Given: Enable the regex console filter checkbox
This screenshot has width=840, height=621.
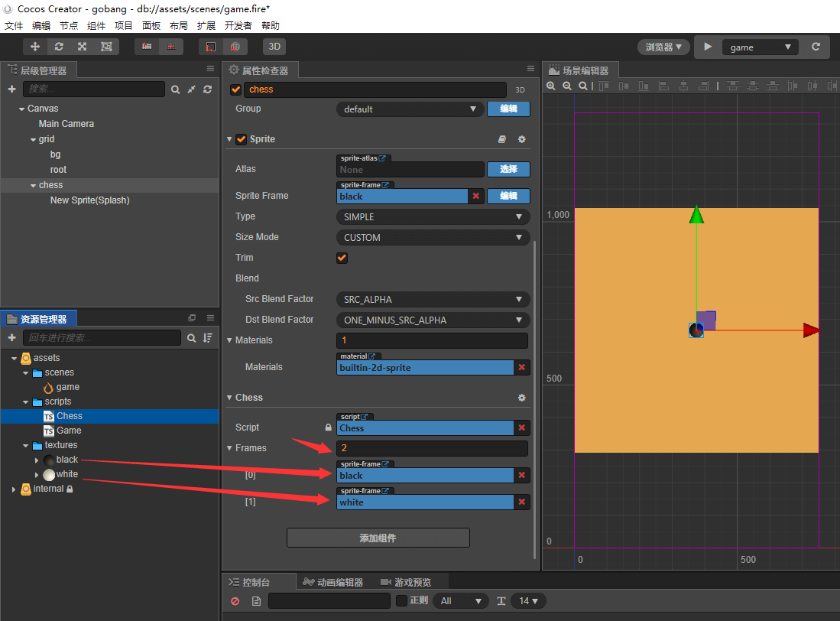Looking at the screenshot, I should point(401,600).
